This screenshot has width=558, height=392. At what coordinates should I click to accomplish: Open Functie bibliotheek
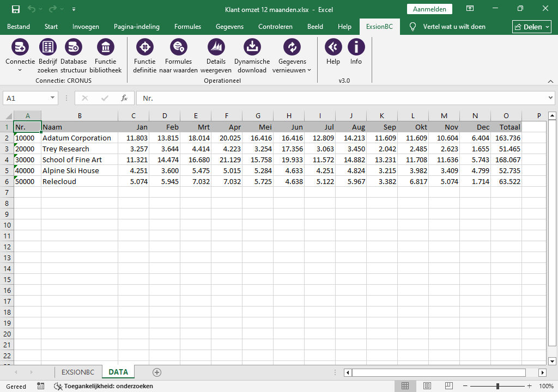coord(105,47)
